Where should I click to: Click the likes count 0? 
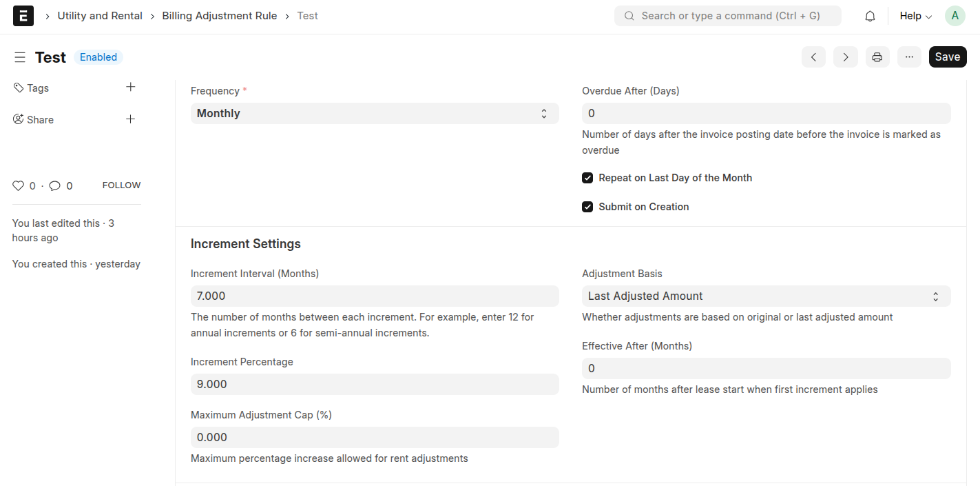[x=32, y=186]
